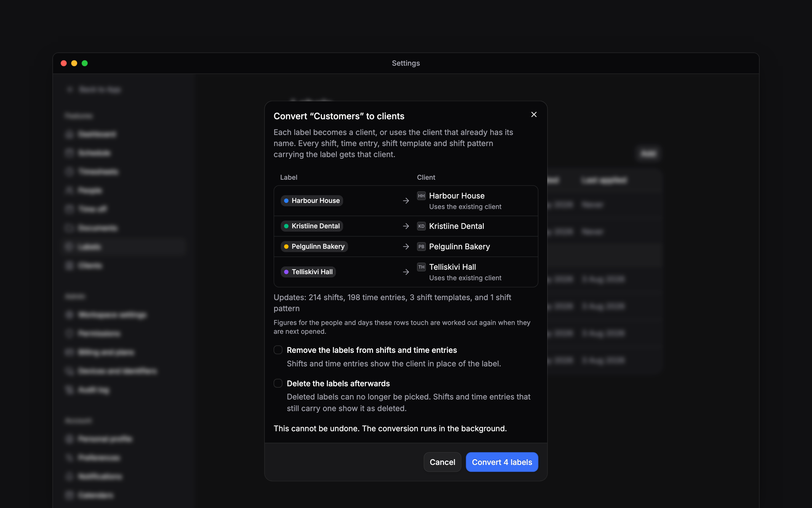This screenshot has width=812, height=508.
Task: Click the Cancel button
Action: pos(442,462)
